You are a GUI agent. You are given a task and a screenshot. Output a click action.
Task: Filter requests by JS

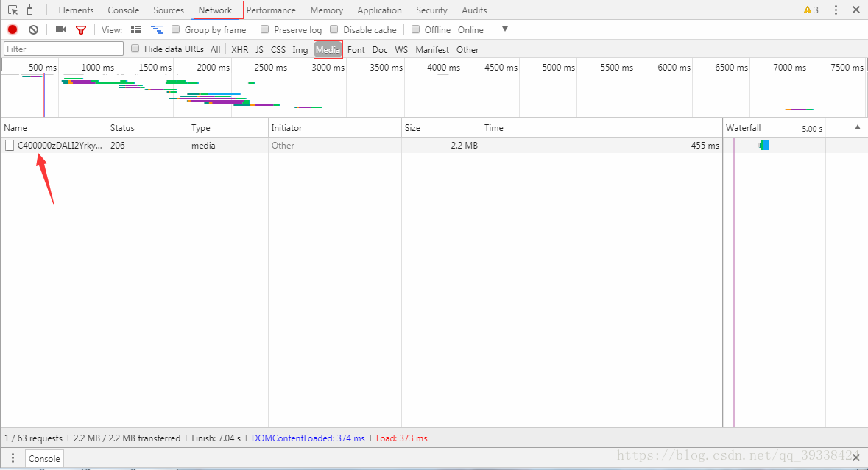pyautogui.click(x=259, y=50)
